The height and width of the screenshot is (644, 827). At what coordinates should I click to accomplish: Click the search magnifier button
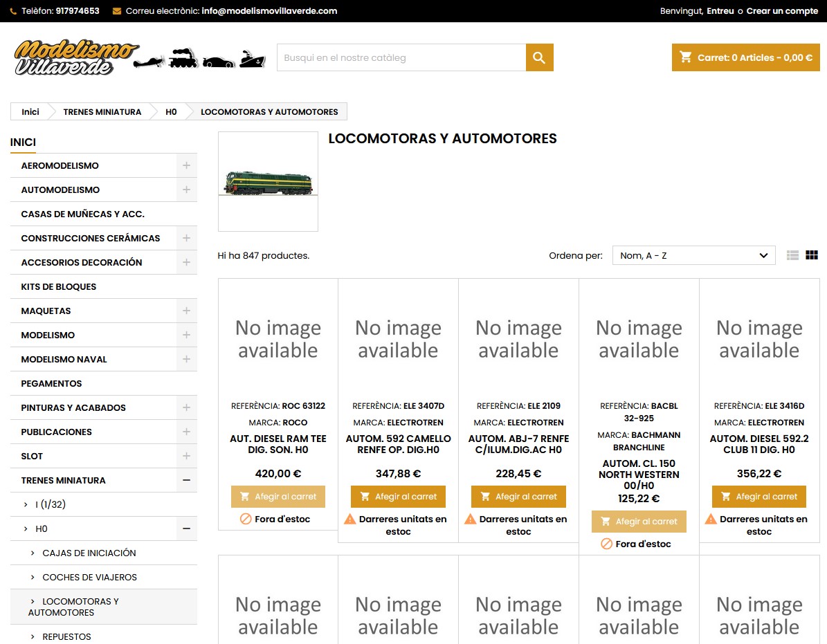click(x=539, y=57)
